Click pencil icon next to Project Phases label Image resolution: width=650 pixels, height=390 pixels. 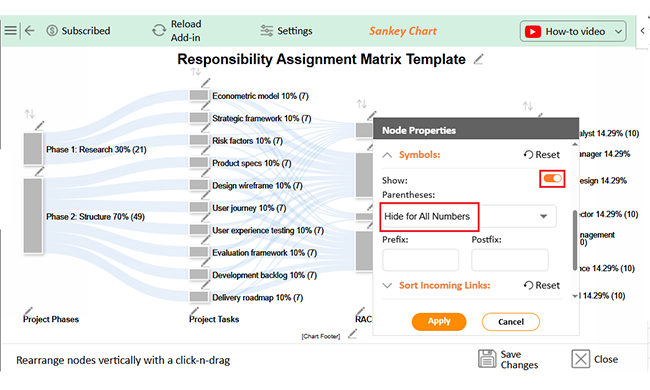[28, 311]
